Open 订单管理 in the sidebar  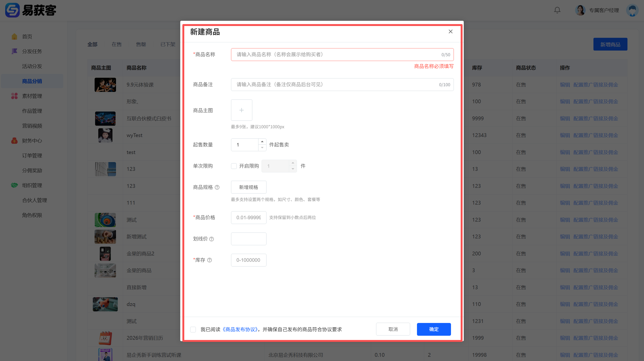[32, 155]
